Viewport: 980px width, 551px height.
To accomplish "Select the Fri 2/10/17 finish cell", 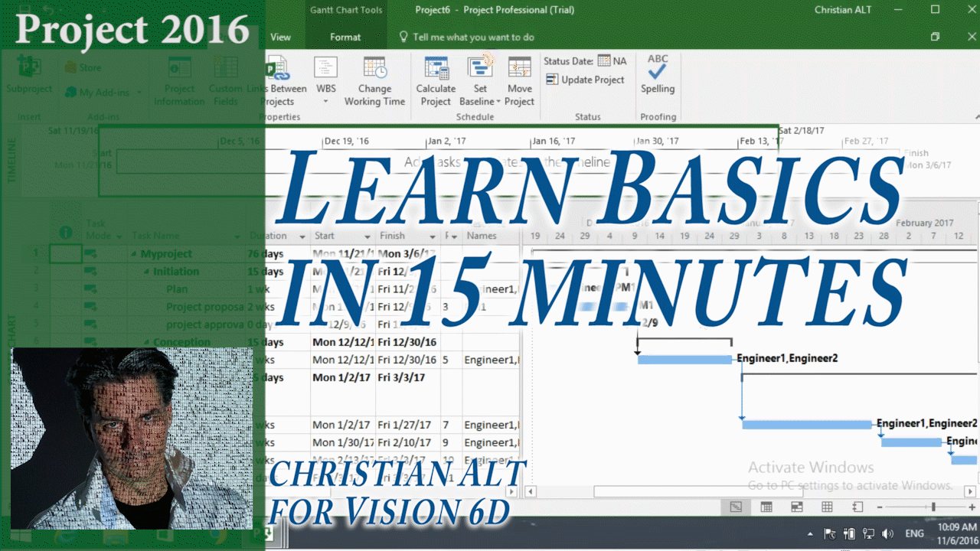I will coord(408,443).
